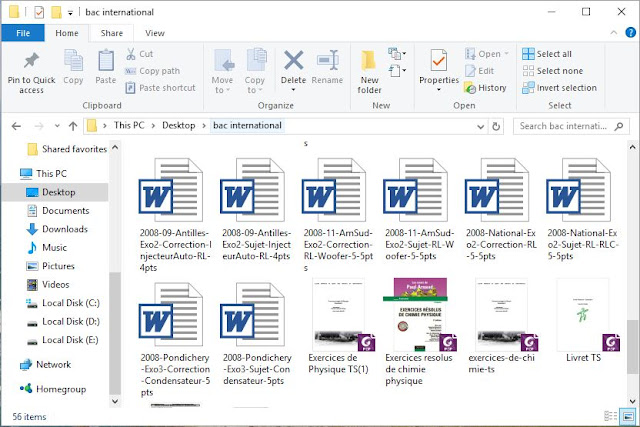This screenshot has width=640, height=427.
Task: Click navigation pane scrollbar up arrow
Action: click(x=115, y=147)
